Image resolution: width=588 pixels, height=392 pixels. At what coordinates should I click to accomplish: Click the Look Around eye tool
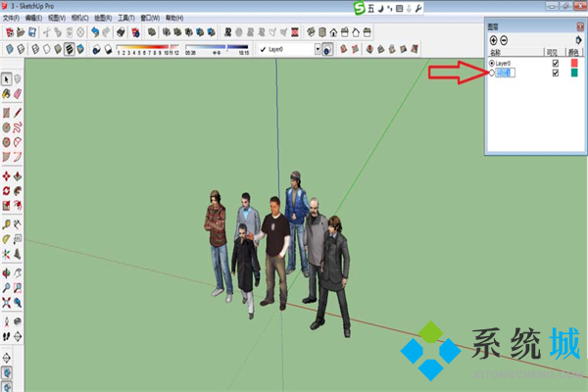pos(18,321)
